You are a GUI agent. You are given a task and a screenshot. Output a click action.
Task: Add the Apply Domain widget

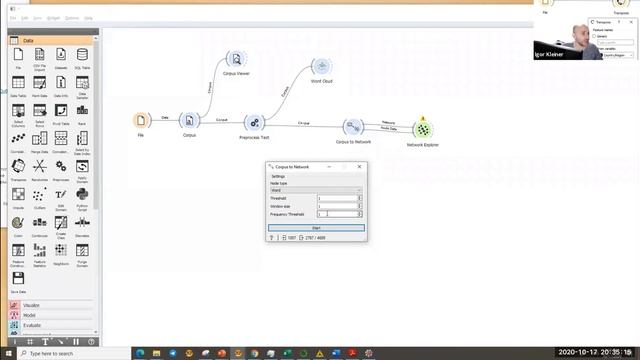[x=82, y=171]
